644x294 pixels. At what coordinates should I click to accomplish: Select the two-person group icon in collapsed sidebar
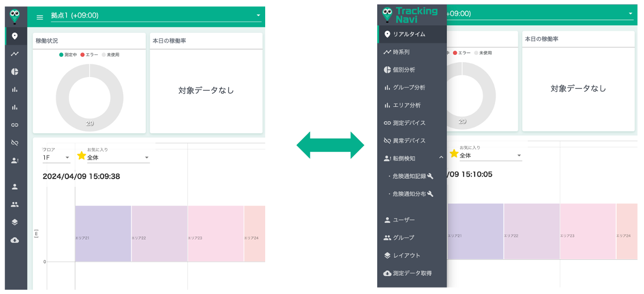point(15,204)
